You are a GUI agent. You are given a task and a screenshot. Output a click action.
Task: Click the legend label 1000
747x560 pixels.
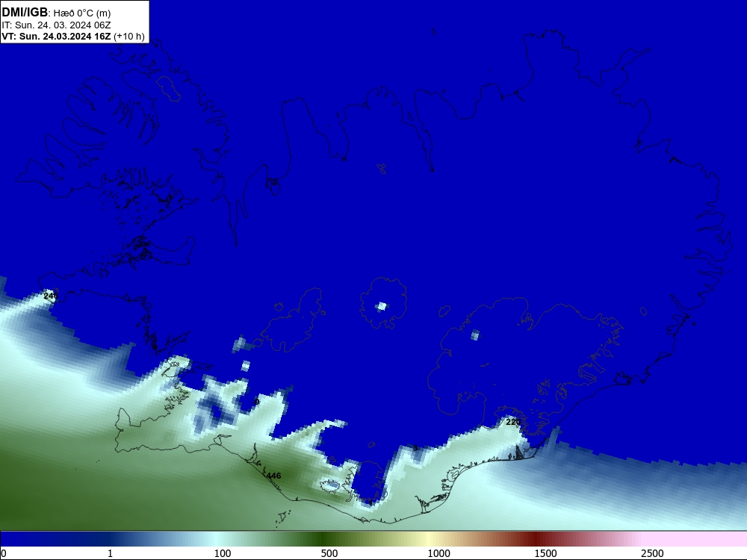tap(438, 553)
